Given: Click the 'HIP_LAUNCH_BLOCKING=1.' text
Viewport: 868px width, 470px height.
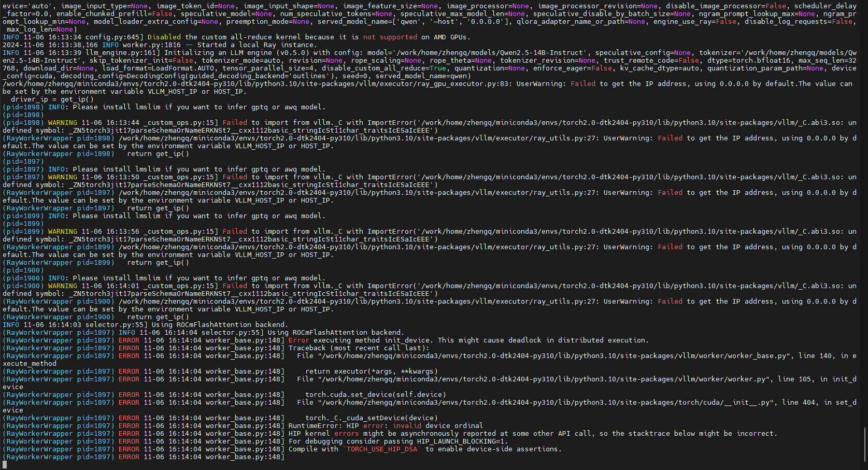Looking at the screenshot, I should [x=463, y=441].
